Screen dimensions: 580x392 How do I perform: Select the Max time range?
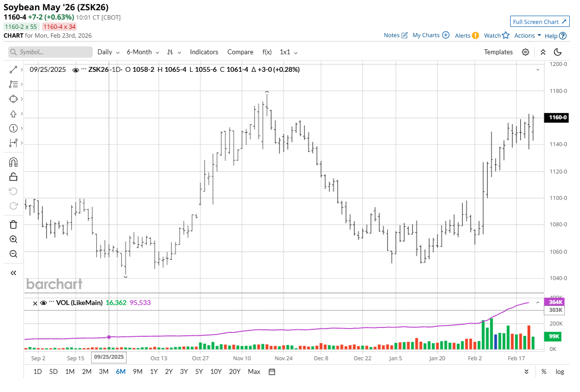click(254, 371)
